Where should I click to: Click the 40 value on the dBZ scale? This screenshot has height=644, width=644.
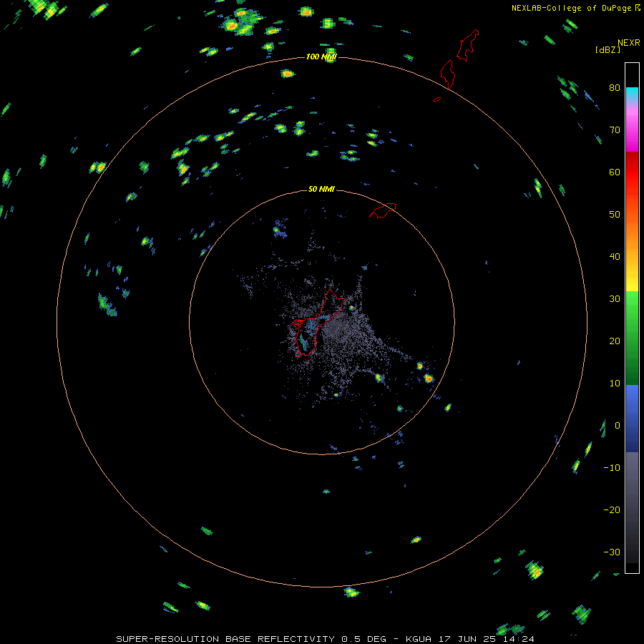coord(615,257)
